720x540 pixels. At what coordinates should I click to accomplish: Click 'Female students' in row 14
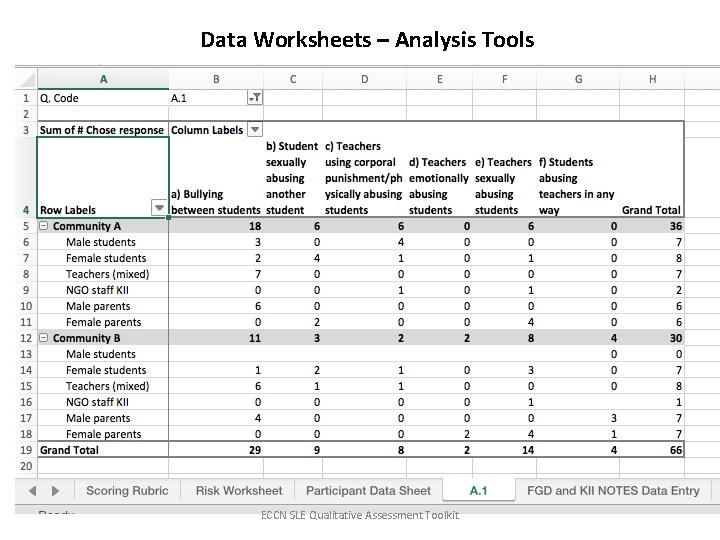click(x=106, y=371)
